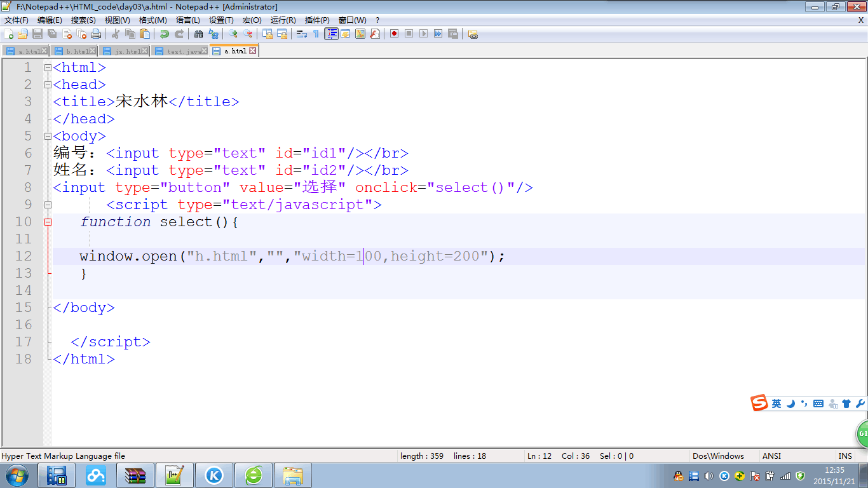Zoom out using magnifier minus icon
868x488 pixels.
(x=248, y=34)
